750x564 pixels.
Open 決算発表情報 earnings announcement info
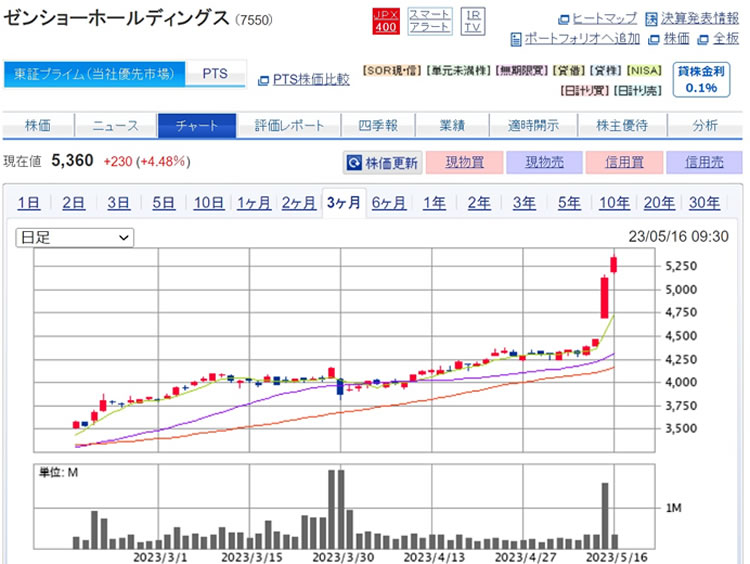pyautogui.click(x=692, y=18)
